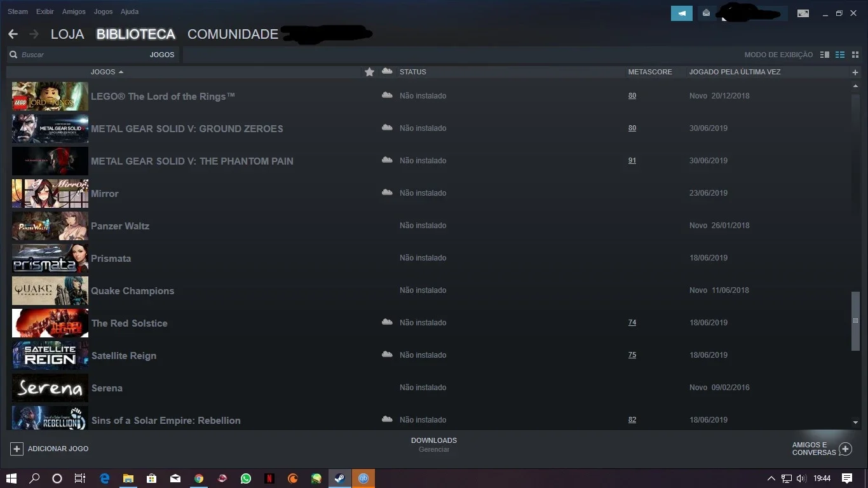Select the detail view mode icon
Screen dimensions: 868x488
(x=825, y=55)
